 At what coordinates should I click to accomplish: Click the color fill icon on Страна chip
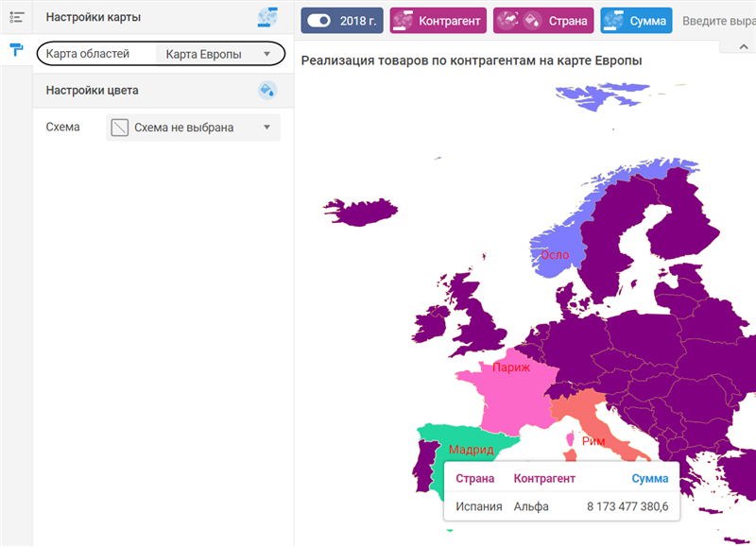click(x=532, y=21)
